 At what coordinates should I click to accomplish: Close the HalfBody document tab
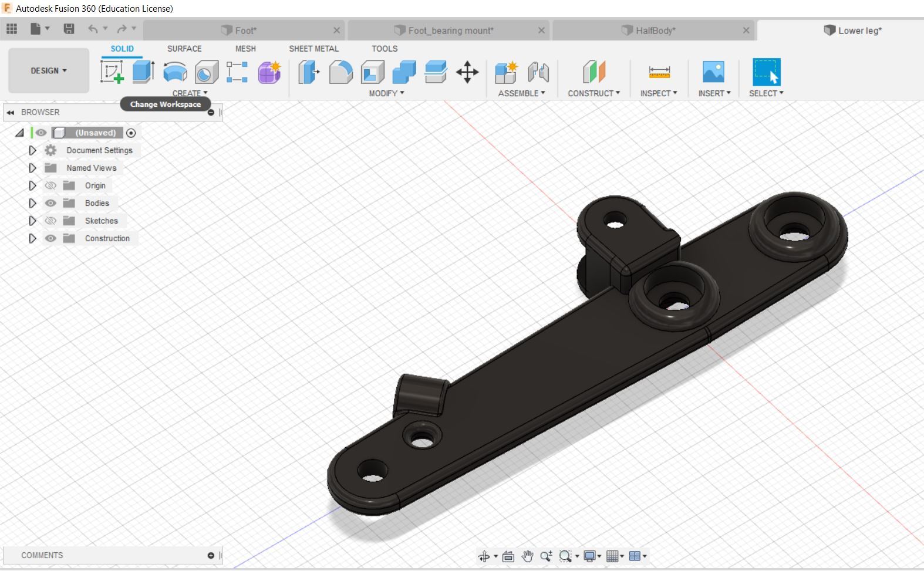(746, 31)
